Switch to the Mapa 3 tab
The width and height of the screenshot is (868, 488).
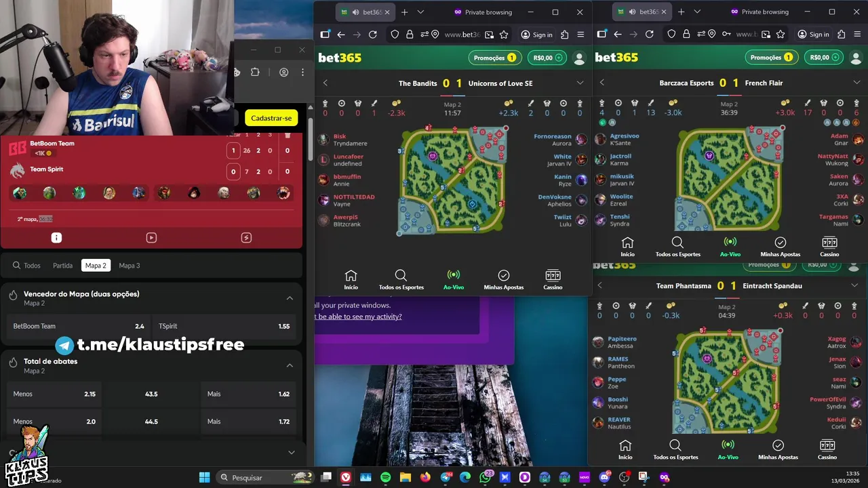click(130, 266)
